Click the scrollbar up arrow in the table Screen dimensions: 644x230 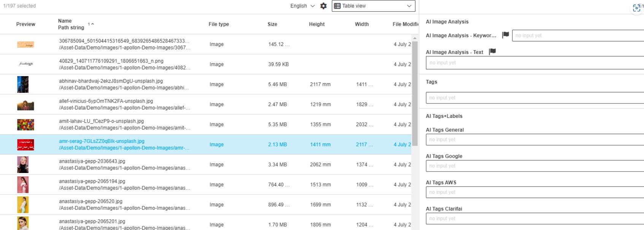pos(415,38)
